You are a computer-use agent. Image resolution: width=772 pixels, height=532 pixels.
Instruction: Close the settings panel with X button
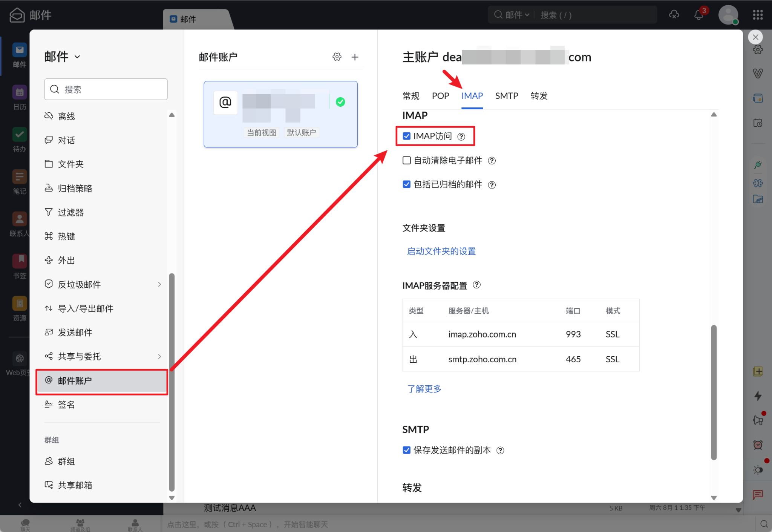point(755,37)
